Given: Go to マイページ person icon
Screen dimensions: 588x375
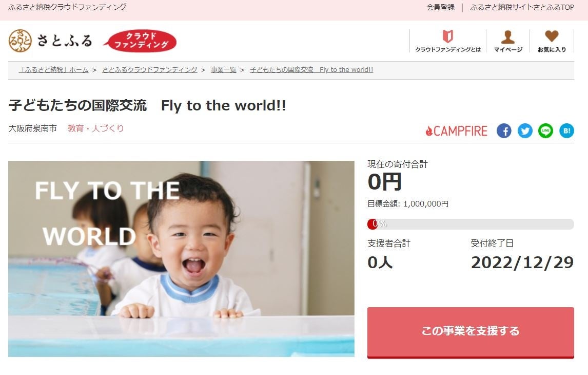Looking at the screenshot, I should (x=508, y=41).
